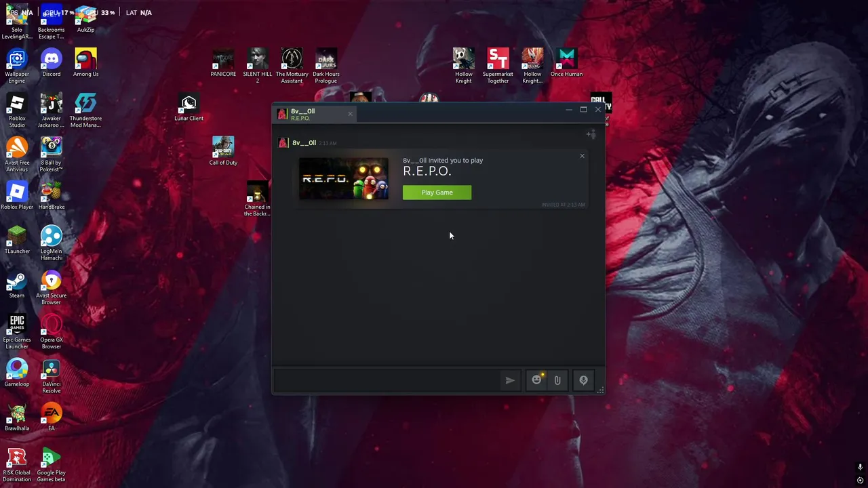Select the Supermarket Together desktop icon

(498, 66)
